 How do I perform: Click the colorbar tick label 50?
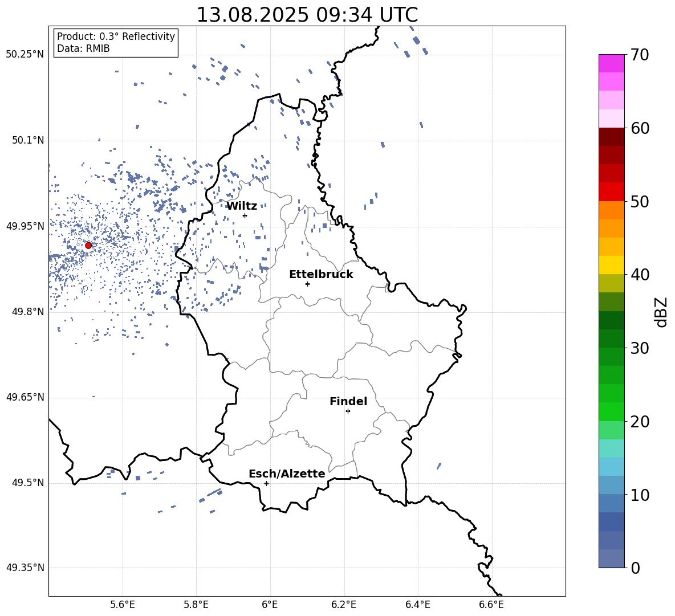640,202
